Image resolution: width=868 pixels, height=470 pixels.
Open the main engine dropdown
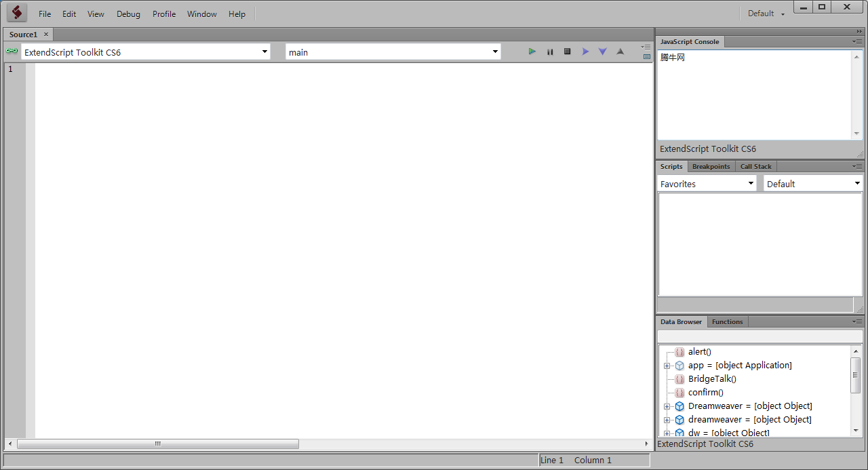point(393,52)
